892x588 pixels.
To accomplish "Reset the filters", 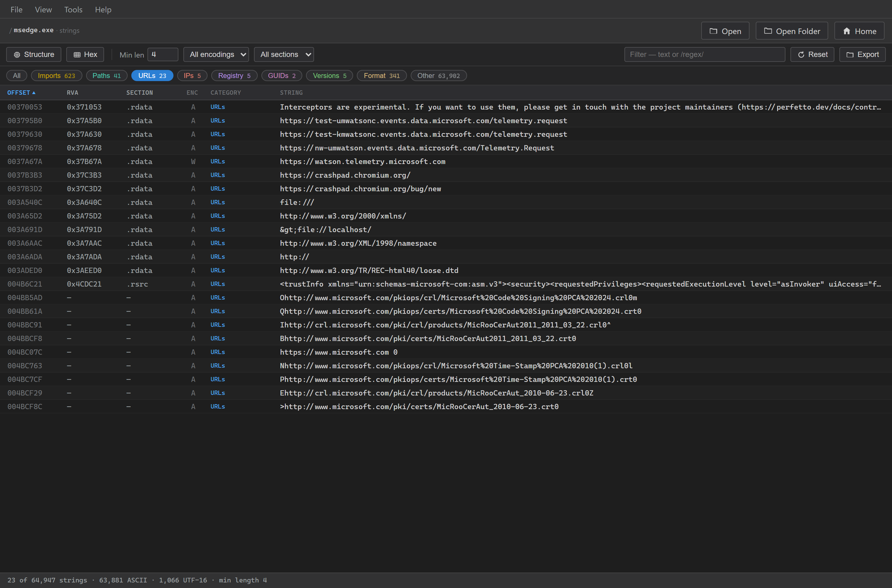I will (x=812, y=55).
